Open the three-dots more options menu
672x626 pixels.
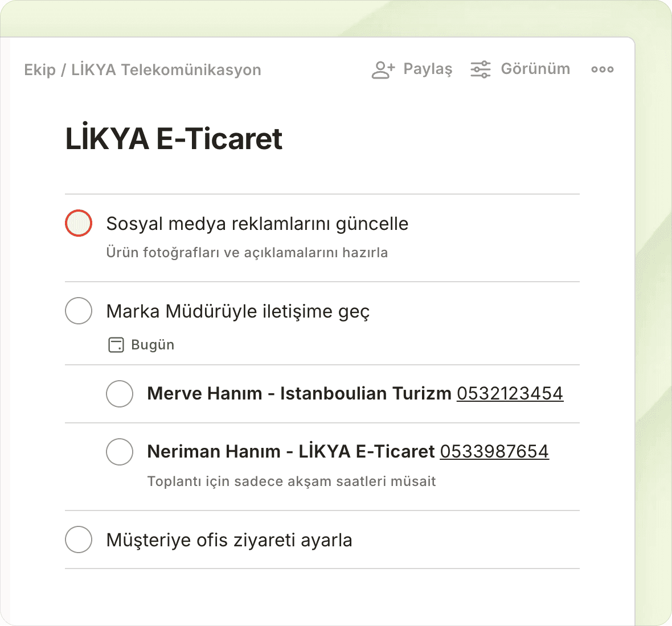pos(602,69)
